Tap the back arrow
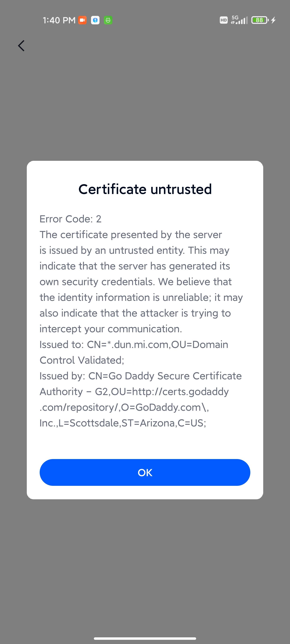 [21, 46]
